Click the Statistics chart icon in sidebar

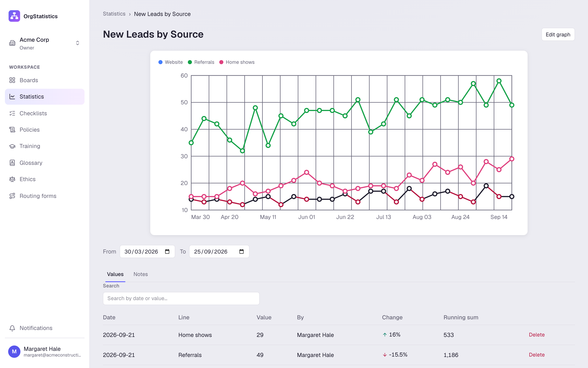12,97
